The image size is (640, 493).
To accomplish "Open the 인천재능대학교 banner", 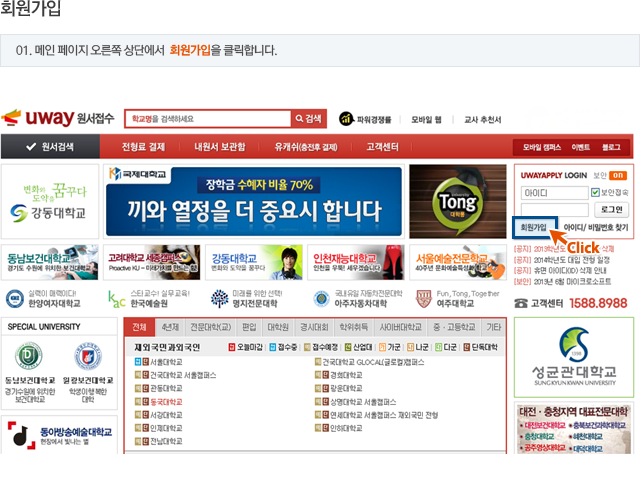I will coord(356,262).
